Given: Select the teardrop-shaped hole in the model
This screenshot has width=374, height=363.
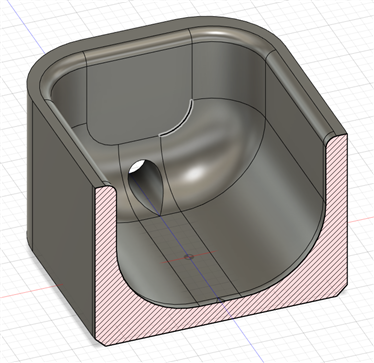Looking at the screenshot, I should point(147,186).
